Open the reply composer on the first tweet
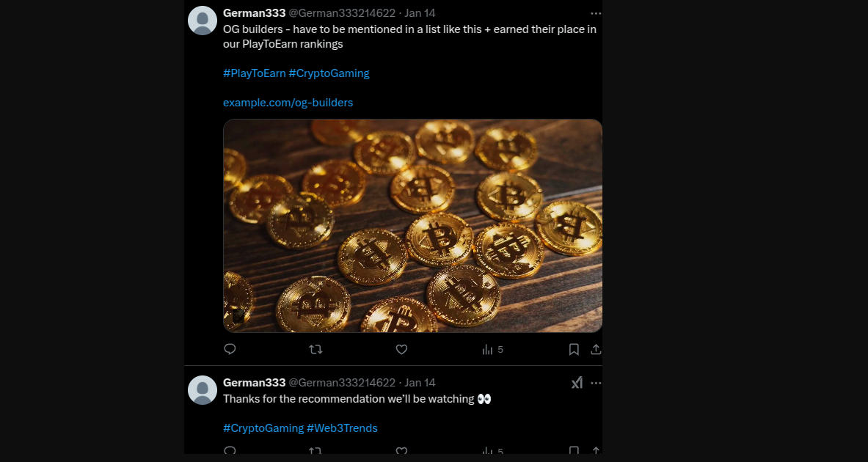 (230, 350)
